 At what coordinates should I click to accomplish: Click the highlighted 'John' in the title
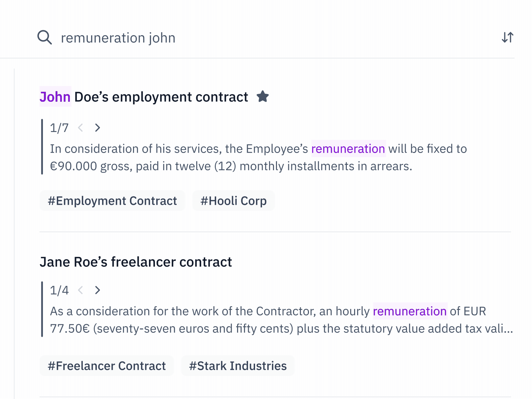(x=55, y=97)
